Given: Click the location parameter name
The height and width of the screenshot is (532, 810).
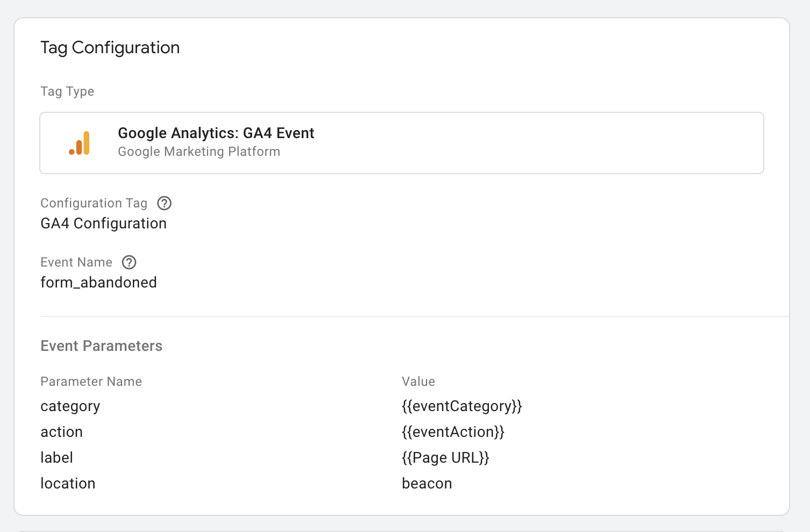Looking at the screenshot, I should (x=68, y=484).
